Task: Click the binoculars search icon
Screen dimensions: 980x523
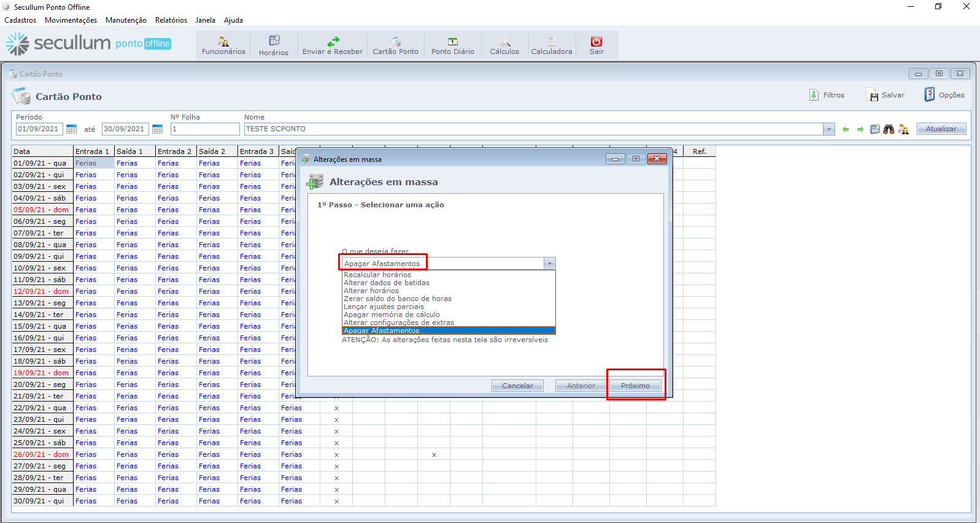Action: coord(889,129)
